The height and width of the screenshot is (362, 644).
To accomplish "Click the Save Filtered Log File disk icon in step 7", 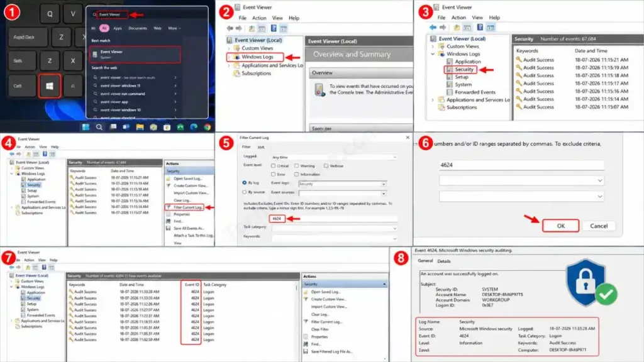I will tap(306, 352).
